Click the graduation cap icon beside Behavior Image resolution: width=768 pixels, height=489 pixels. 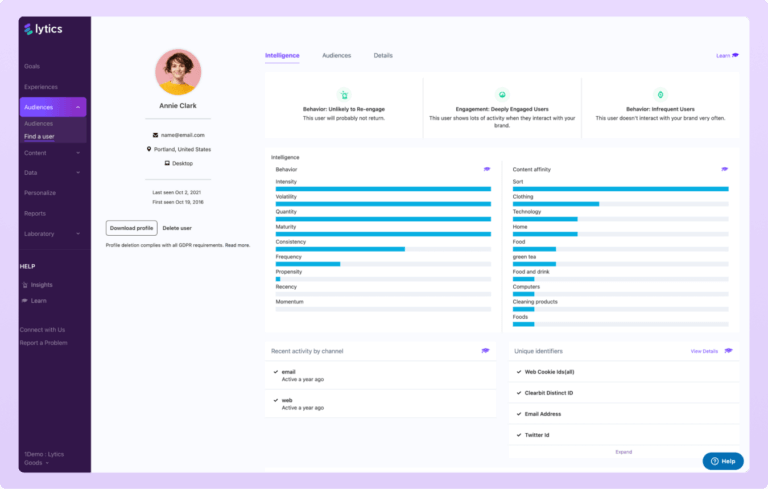[487, 170]
